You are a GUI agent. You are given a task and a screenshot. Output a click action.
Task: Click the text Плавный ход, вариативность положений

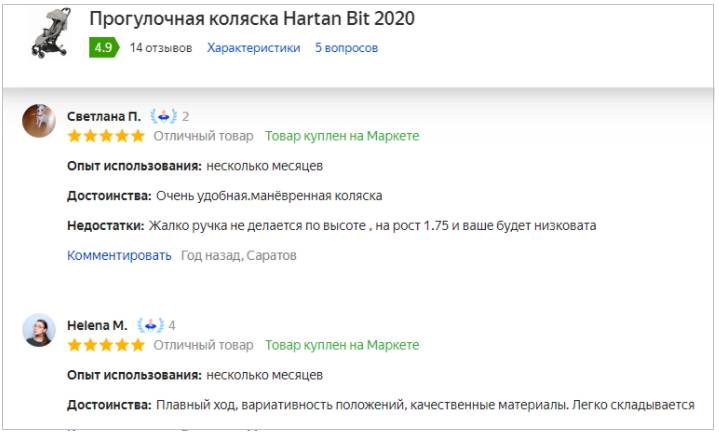point(281,405)
